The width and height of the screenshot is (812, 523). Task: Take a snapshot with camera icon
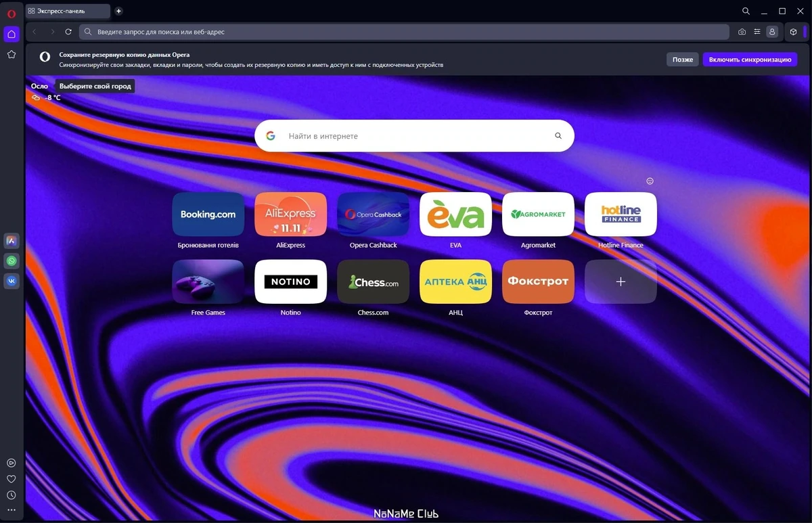[x=742, y=32]
